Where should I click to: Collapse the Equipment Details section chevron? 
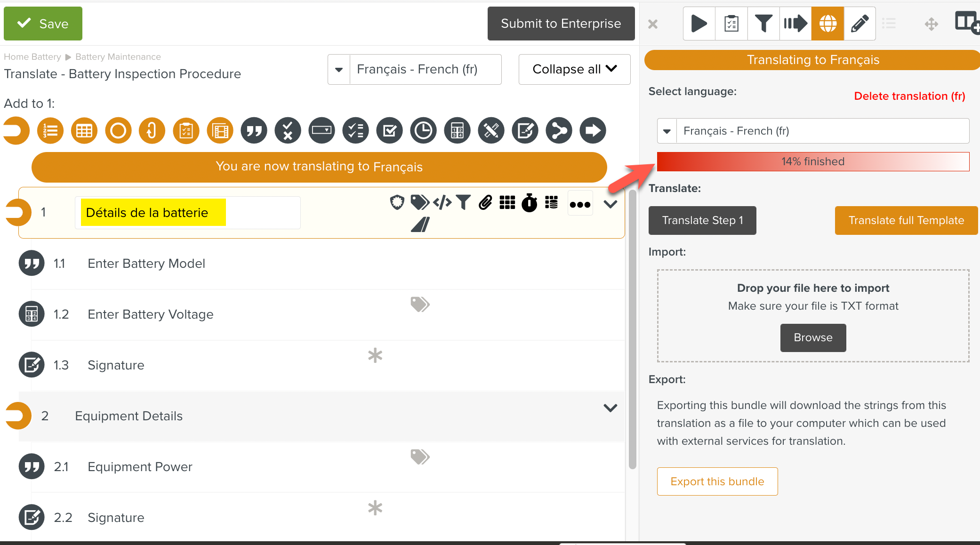[x=610, y=408]
